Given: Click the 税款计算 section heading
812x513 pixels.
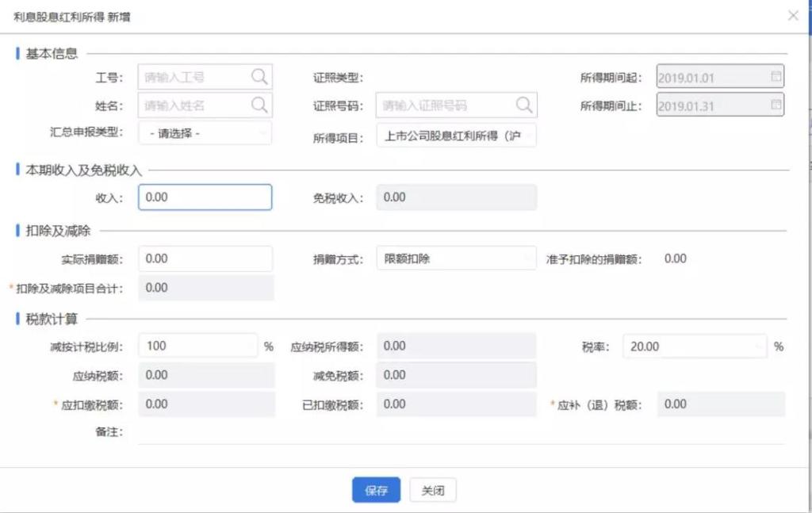Looking at the screenshot, I should coord(52,319).
